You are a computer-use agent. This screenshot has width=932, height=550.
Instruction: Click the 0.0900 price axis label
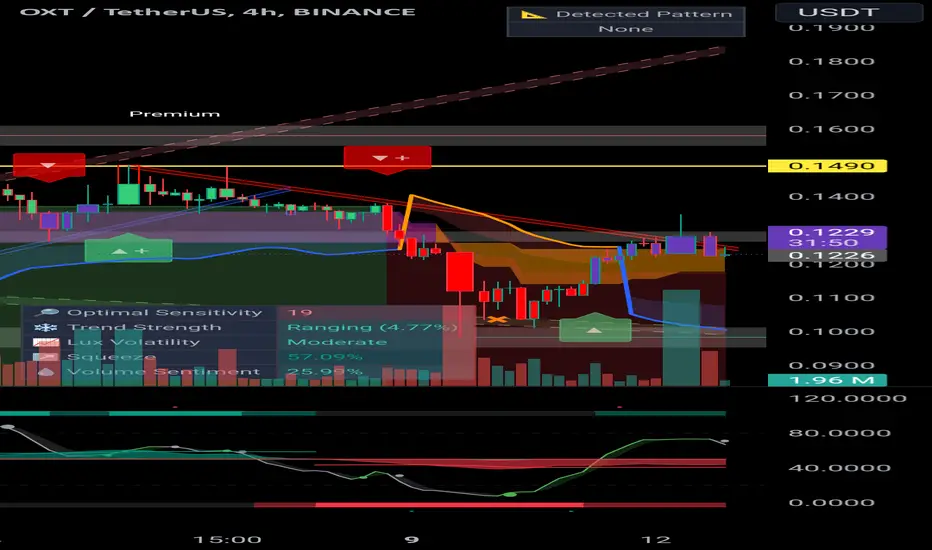coord(832,366)
